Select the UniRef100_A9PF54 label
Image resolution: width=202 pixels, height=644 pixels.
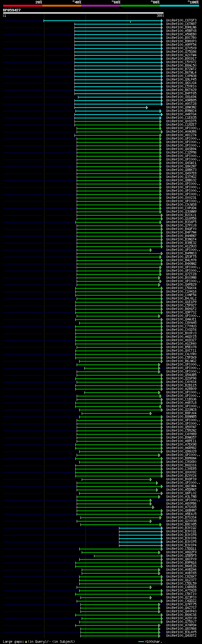[x=181, y=45]
